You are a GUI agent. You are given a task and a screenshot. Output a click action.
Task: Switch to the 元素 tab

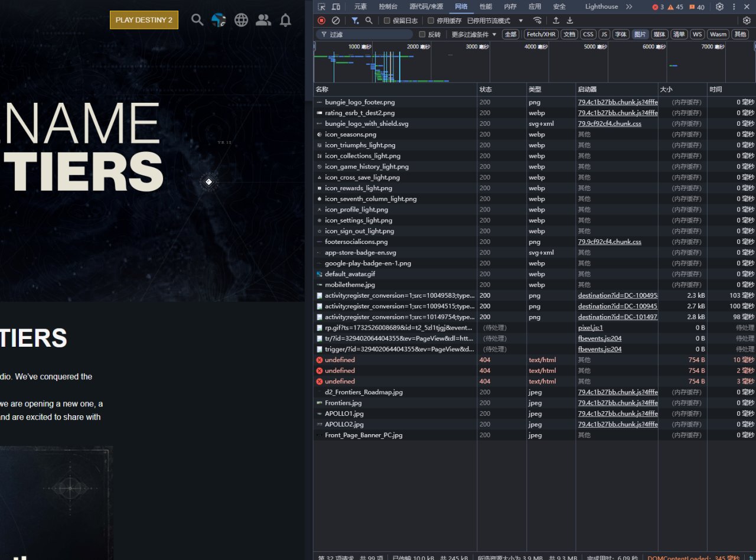pyautogui.click(x=360, y=6)
